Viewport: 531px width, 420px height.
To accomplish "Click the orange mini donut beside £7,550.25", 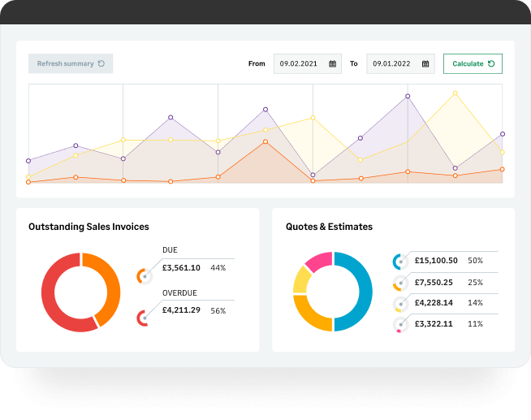I will 399,283.
